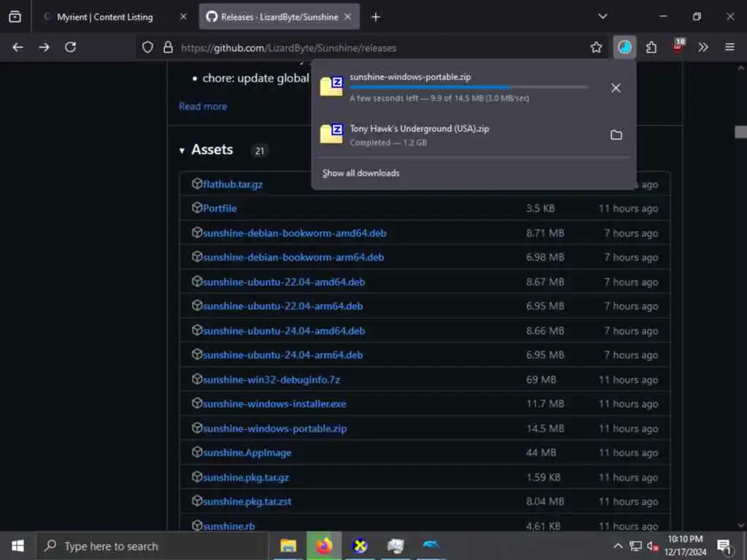
Task: Download sunshine-ubuntu-24.04-amd64.deb
Action: (x=284, y=331)
